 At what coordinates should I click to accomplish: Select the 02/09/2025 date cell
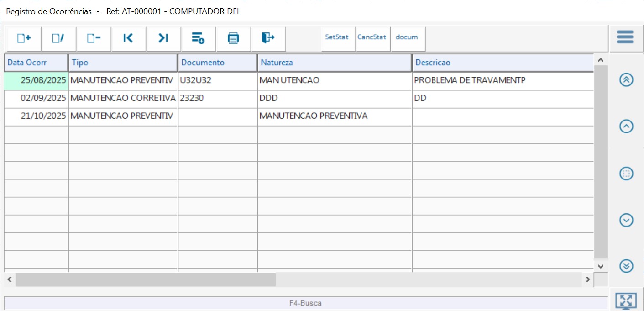(x=37, y=98)
